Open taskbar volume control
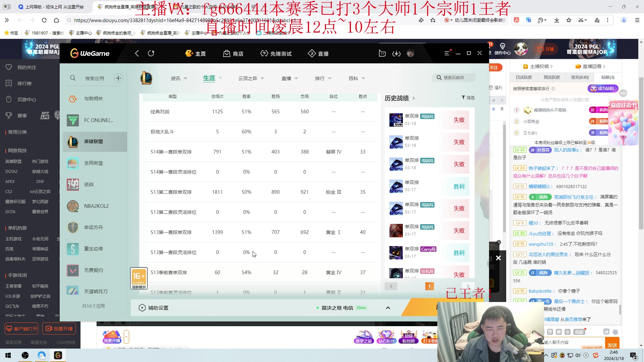This screenshot has width=644, height=362. pos(578,355)
